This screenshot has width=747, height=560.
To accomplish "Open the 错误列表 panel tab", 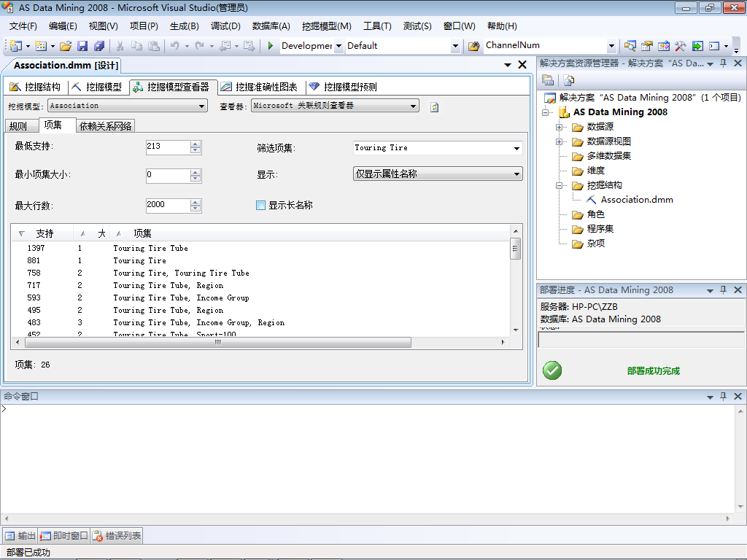I will (x=117, y=536).
